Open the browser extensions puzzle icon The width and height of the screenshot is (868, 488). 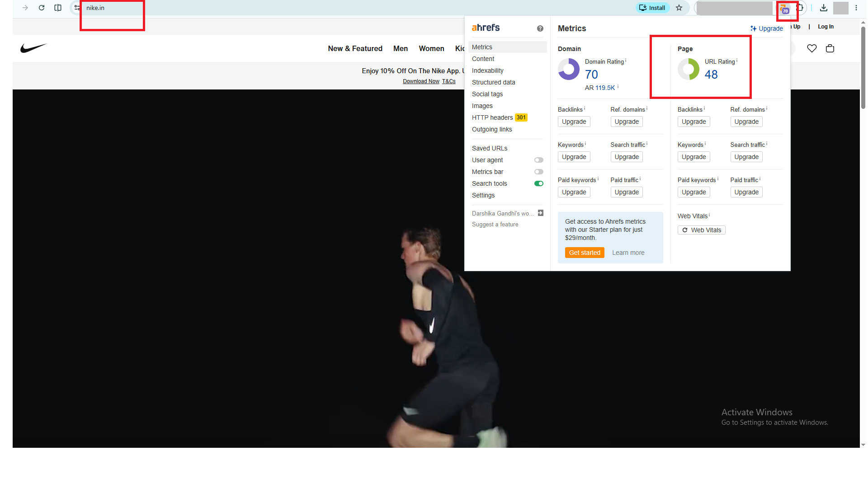pyautogui.click(x=800, y=8)
